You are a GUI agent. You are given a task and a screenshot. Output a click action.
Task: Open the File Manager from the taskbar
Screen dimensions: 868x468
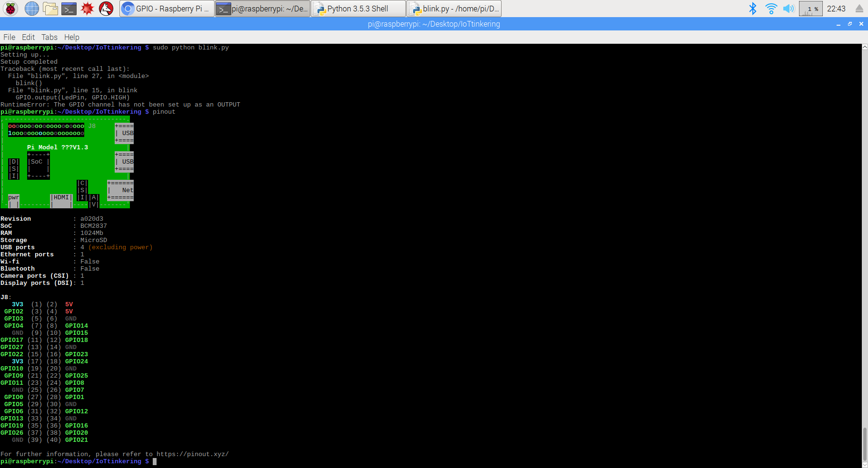pos(50,8)
